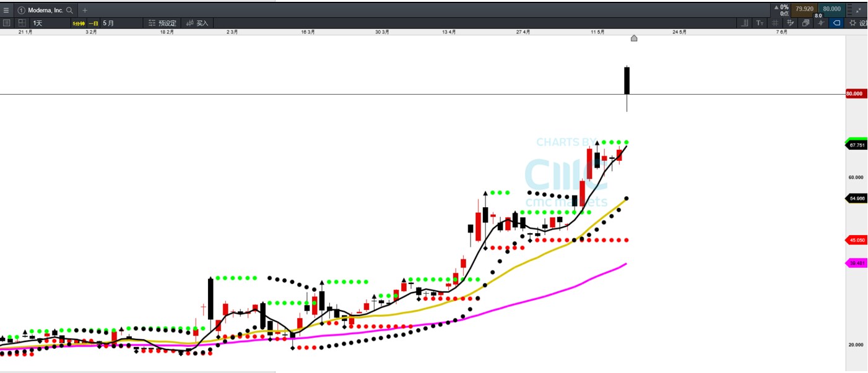This screenshot has height=373, width=868.
Task: Click the gray time marker above the last candle
Action: click(634, 38)
